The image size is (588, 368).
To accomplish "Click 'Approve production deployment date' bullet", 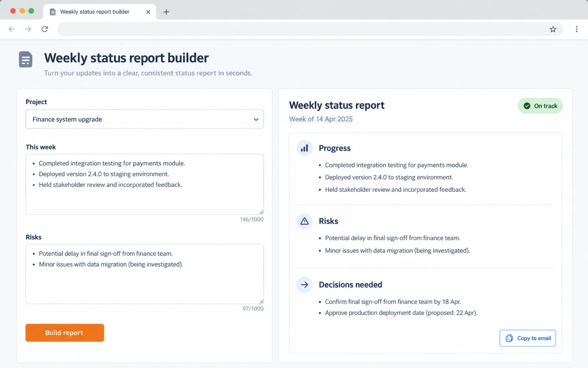I will click(401, 313).
